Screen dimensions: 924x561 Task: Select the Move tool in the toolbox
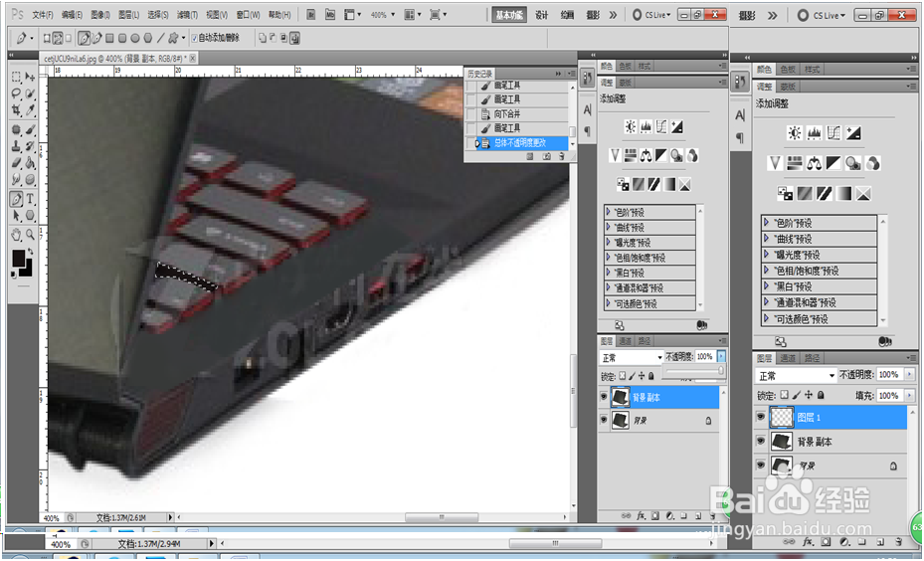(30, 77)
